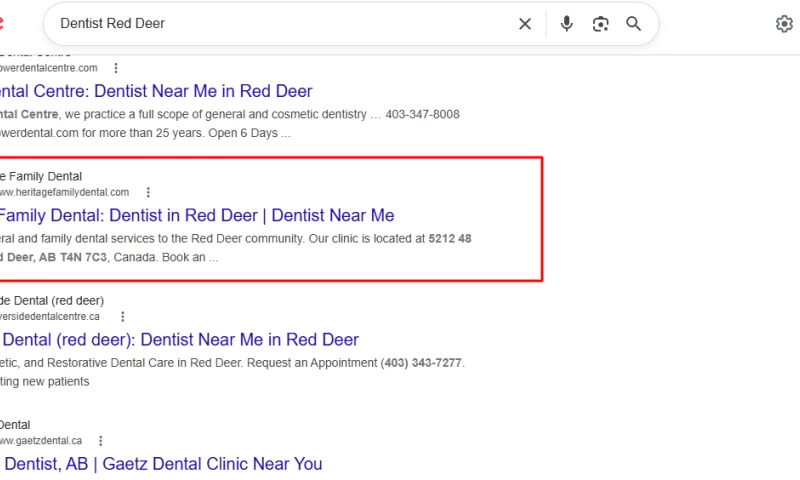
Task: Open the "Dentist Near Me in Red Deer" Dental Centre result
Action: (x=156, y=91)
